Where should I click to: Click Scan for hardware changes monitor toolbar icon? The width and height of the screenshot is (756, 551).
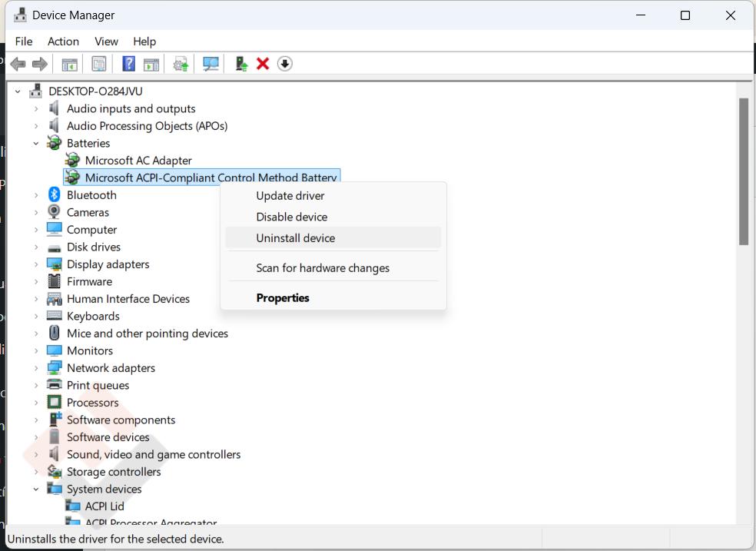[211, 64]
